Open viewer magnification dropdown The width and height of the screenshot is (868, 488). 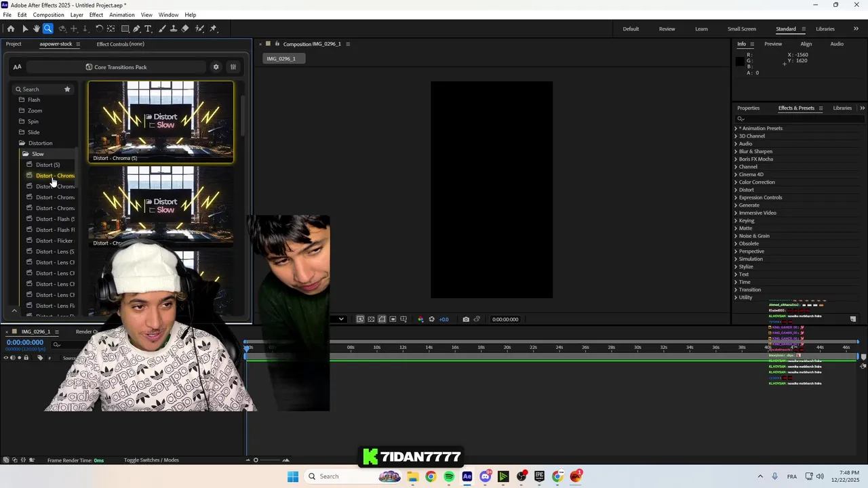tap(341, 319)
